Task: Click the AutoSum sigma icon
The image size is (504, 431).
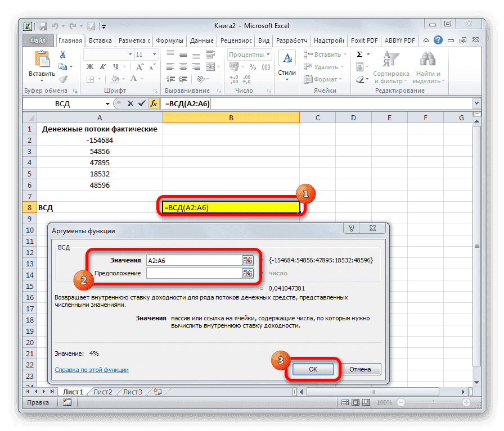Action: [361, 54]
